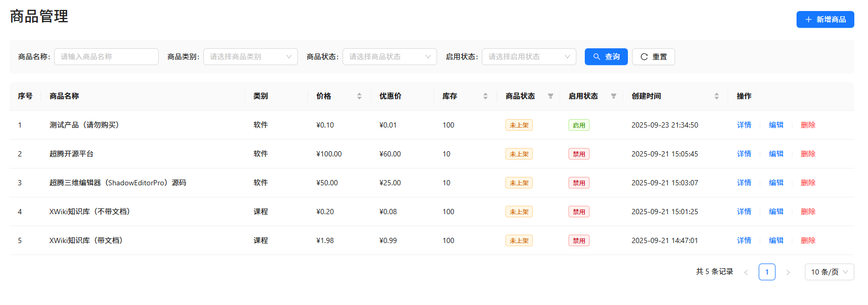Viewport: 868px width, 305px height.
Task: Open the 启用状态 select dropdown
Action: point(529,57)
